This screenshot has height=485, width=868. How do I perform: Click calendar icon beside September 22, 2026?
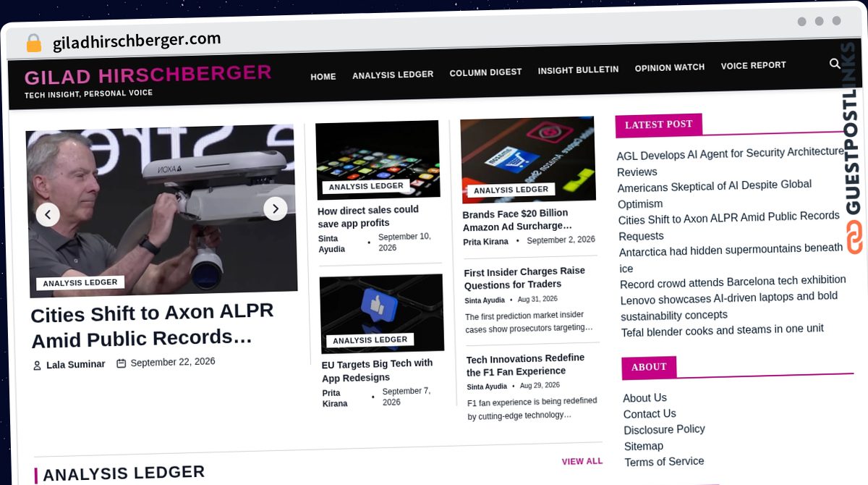[x=122, y=363]
